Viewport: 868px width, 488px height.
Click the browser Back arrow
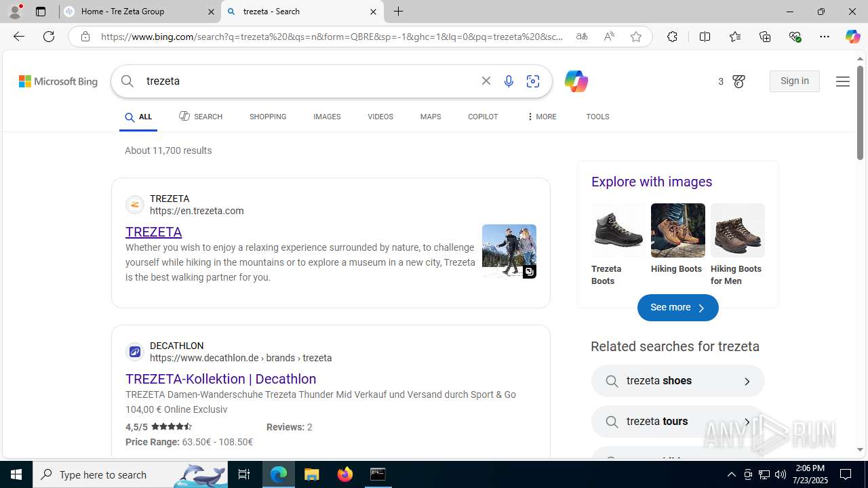click(x=18, y=37)
